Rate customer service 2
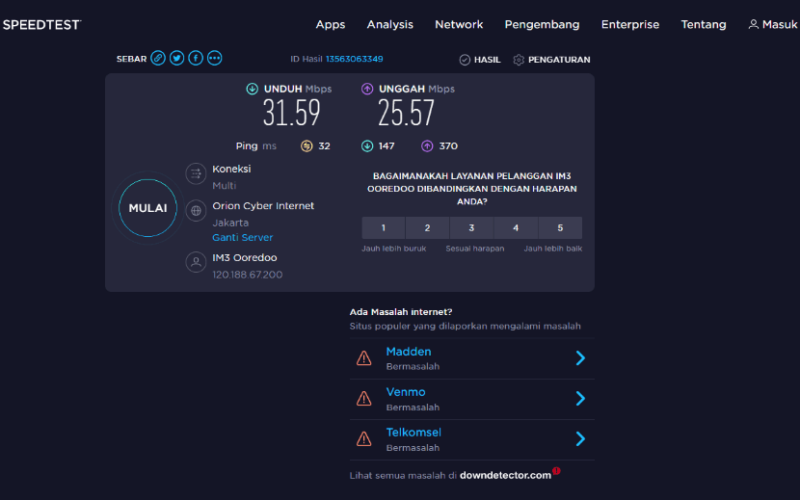The width and height of the screenshot is (800, 500). (428, 228)
